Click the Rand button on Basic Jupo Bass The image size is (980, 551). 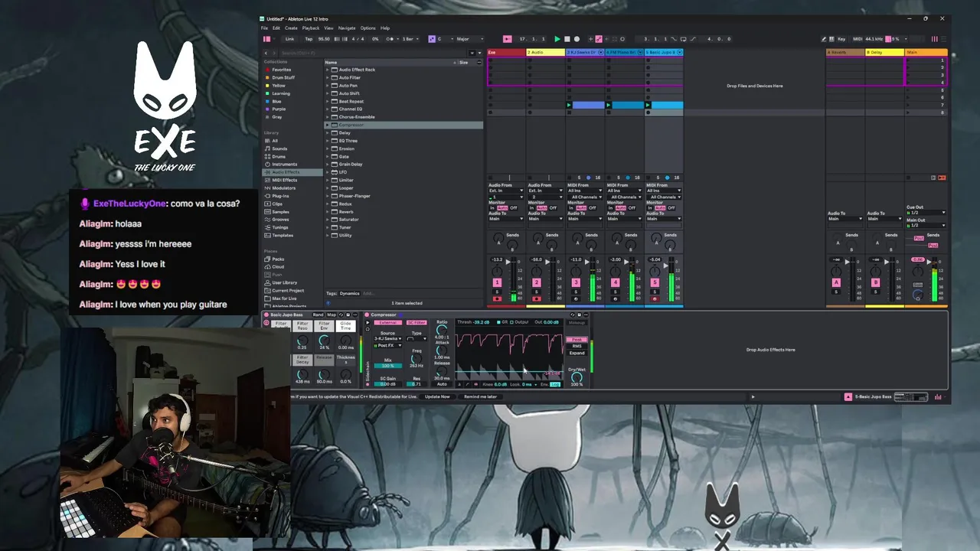tap(318, 315)
